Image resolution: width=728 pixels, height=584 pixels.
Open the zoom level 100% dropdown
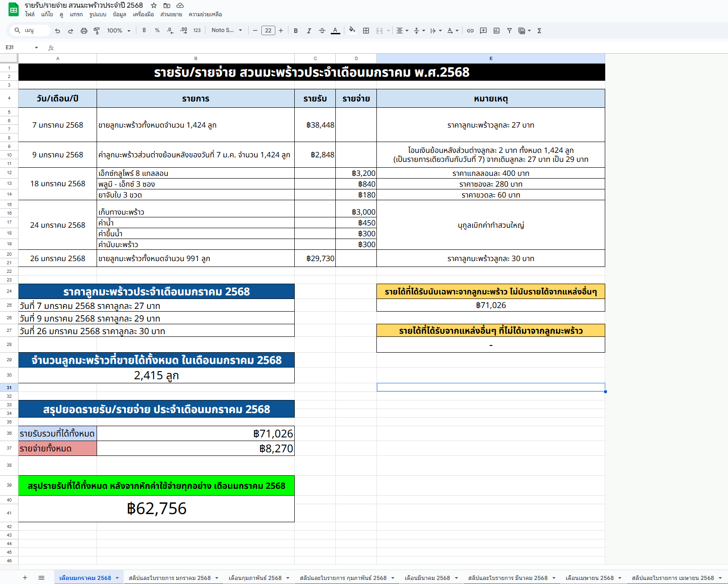[x=119, y=31]
